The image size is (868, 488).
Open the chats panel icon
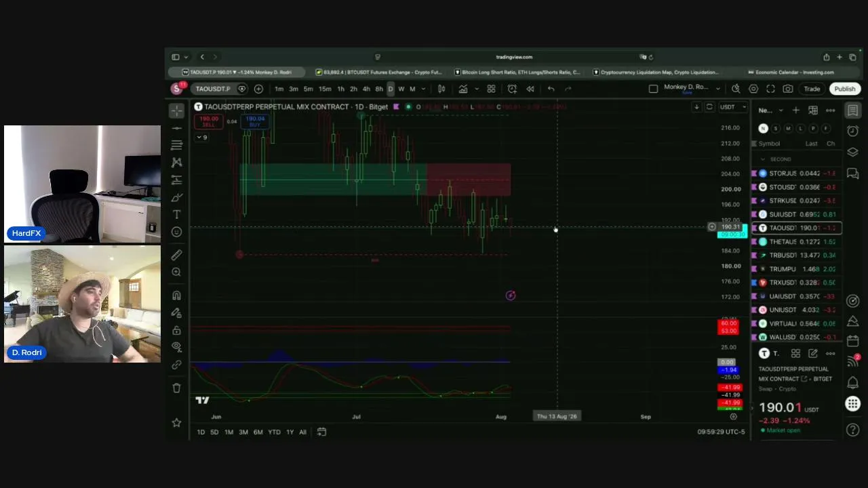[853, 174]
